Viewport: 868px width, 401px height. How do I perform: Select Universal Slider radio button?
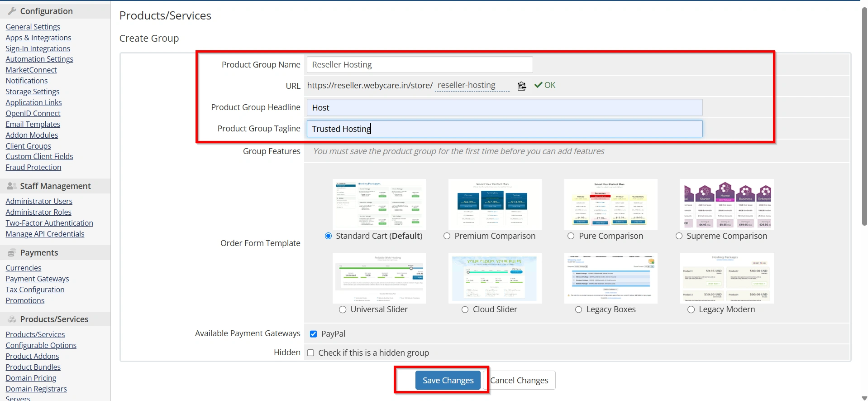[x=343, y=309]
